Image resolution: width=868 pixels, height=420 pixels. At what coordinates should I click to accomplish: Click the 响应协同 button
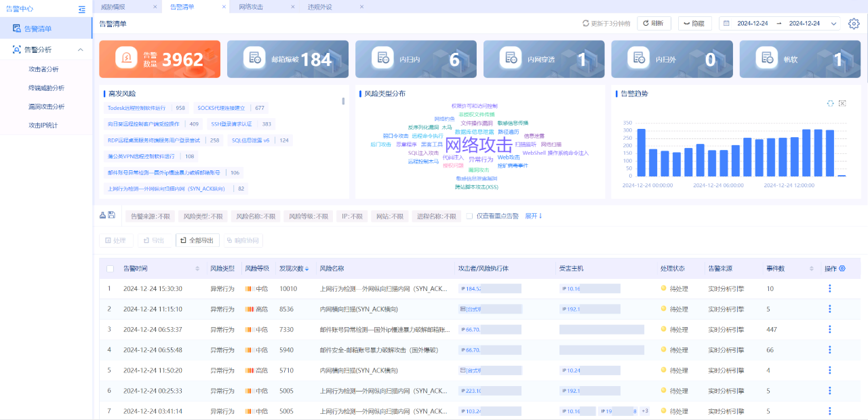coord(242,240)
